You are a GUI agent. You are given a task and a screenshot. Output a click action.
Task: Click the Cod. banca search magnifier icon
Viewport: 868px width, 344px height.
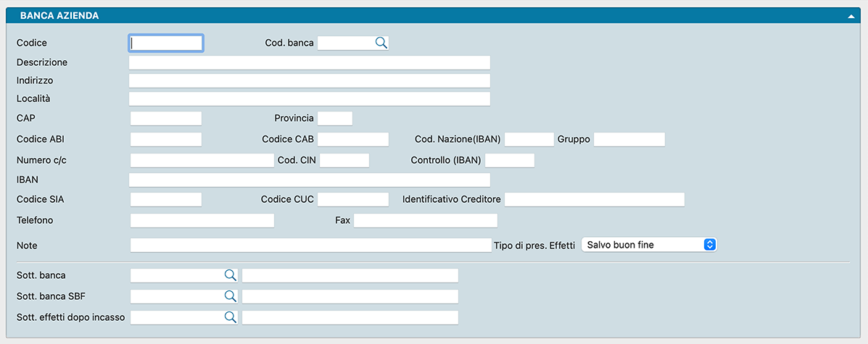tap(381, 43)
